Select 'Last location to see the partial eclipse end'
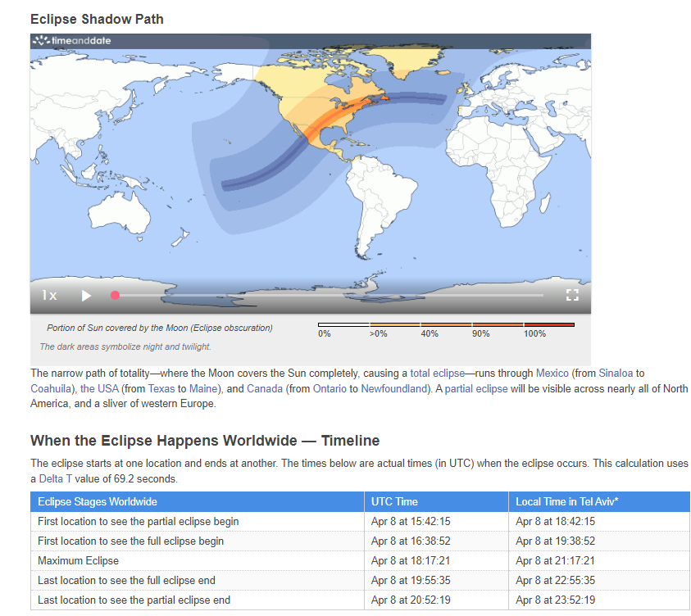The height and width of the screenshot is (616, 691). [x=134, y=600]
